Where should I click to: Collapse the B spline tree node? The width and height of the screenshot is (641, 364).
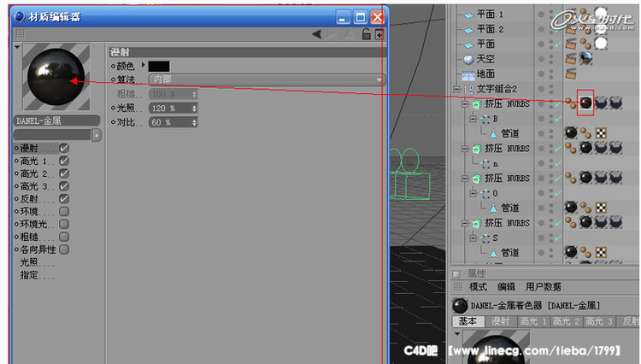(473, 119)
